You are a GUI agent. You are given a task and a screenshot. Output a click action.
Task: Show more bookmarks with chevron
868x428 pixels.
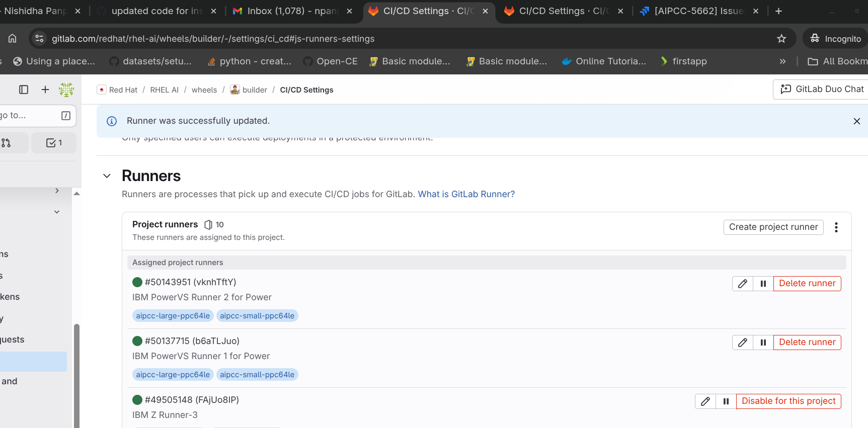click(782, 61)
